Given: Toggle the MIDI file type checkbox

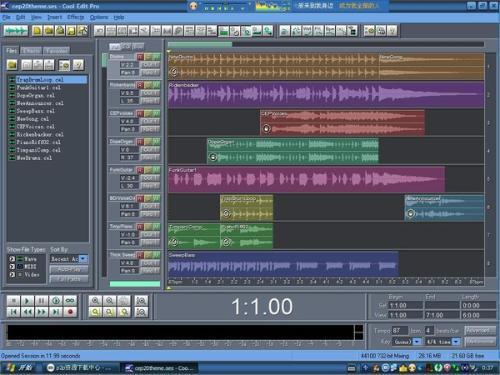Looking at the screenshot, I should 12,267.
